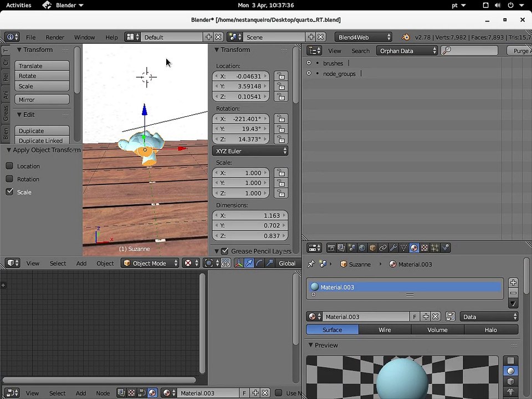Toggle lock on Rotation Y
Image resolution: width=532 pixels, height=399 pixels.
pyautogui.click(x=281, y=129)
